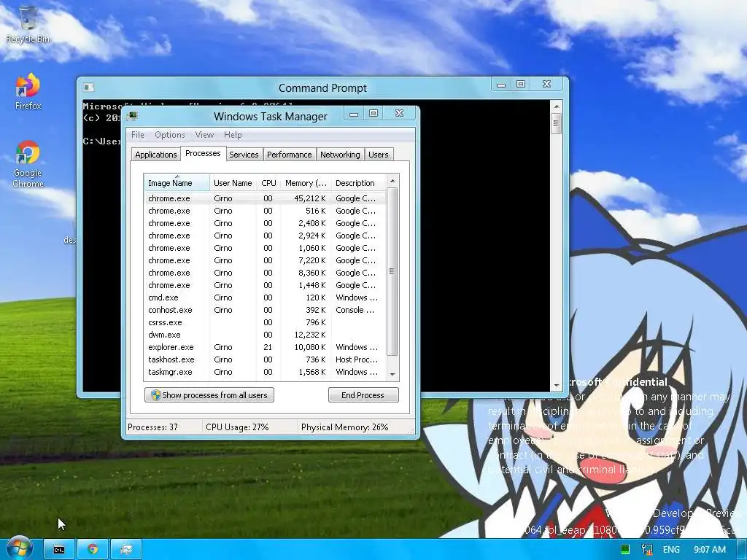The width and height of the screenshot is (747, 560).
Task: Close the Windows Task Manager window
Action: click(x=399, y=113)
